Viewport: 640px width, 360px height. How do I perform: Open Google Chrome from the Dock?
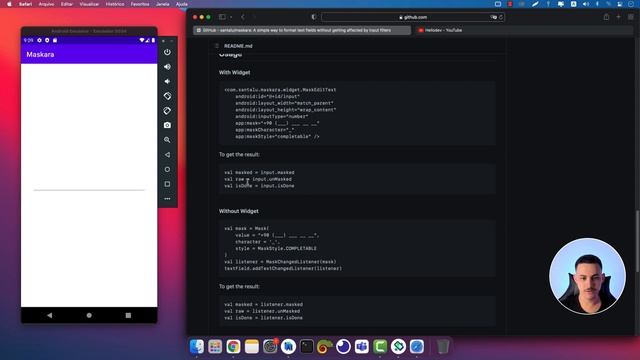pyautogui.click(x=233, y=347)
